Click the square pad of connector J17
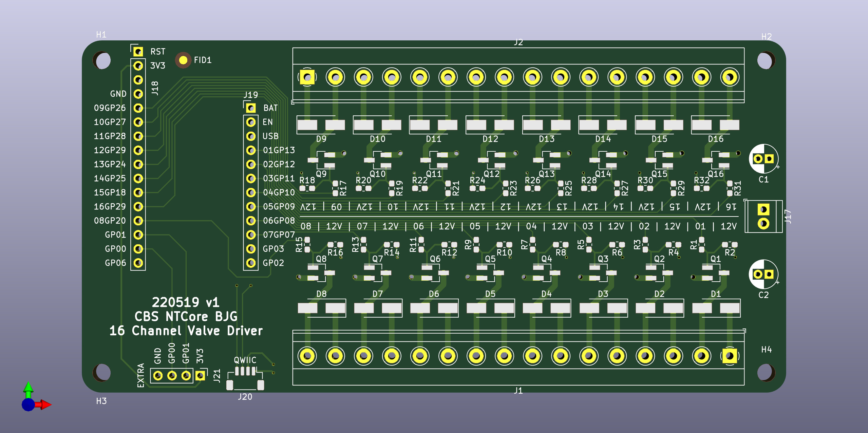 pos(763,209)
